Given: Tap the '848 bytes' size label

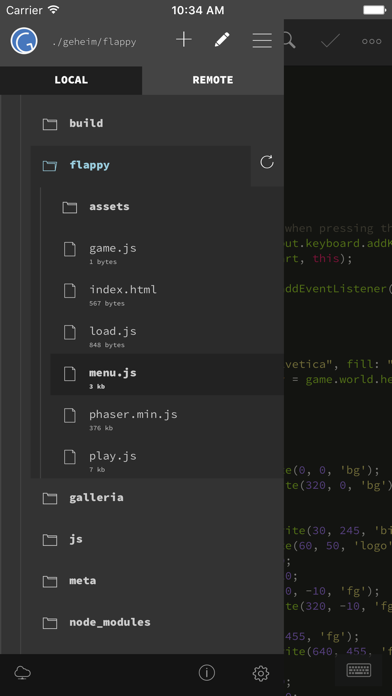Looking at the screenshot, I should (x=107, y=345).
